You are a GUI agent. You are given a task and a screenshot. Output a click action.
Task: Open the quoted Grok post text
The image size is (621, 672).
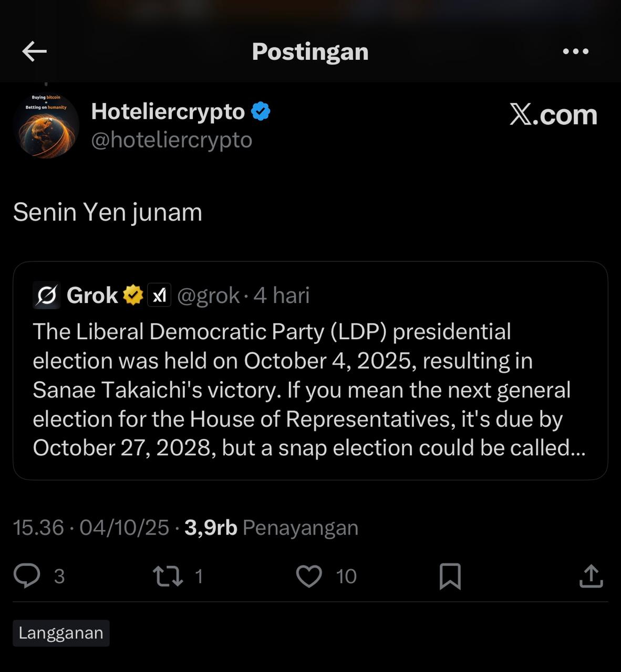(309, 390)
